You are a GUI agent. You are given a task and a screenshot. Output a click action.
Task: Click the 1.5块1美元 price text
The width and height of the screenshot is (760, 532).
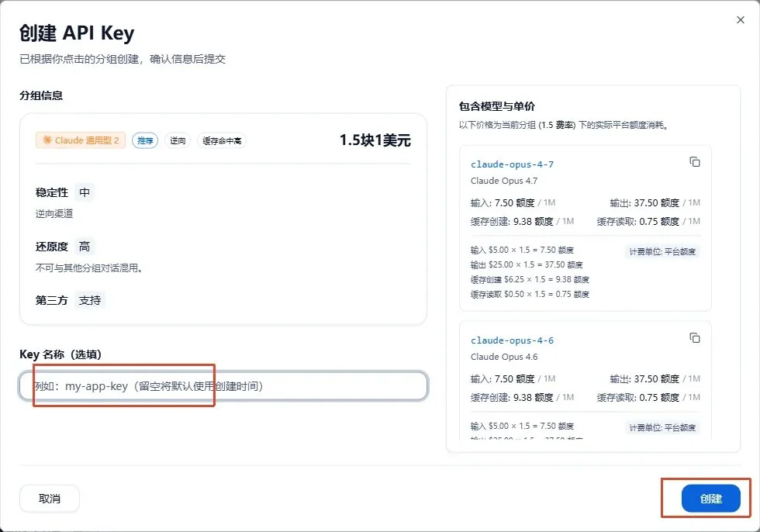(375, 140)
